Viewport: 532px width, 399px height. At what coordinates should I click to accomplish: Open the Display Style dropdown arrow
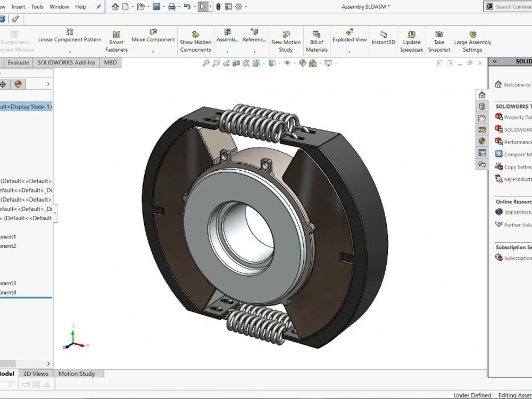click(279, 63)
